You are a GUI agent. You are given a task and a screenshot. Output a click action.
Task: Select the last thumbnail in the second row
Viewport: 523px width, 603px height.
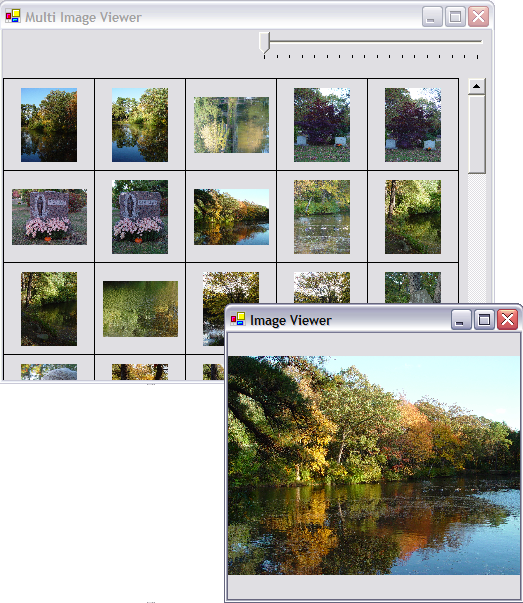tap(413, 217)
